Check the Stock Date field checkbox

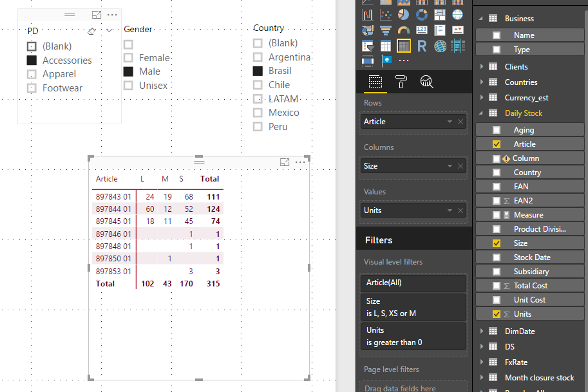pyautogui.click(x=497, y=257)
